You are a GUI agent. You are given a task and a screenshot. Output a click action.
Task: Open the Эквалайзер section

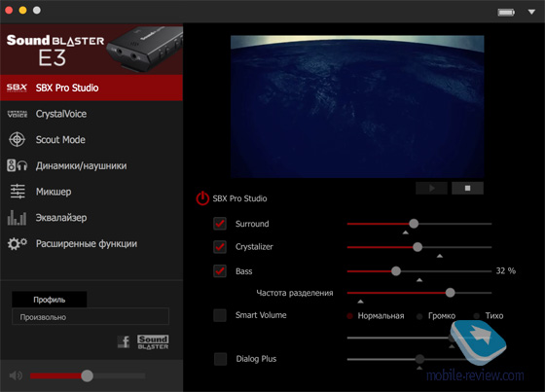pos(91,218)
